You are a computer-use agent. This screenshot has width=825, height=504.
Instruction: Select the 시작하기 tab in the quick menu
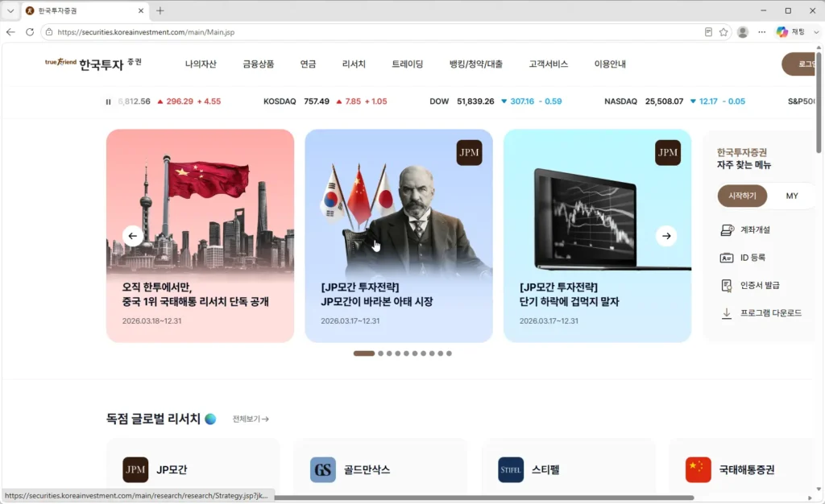pos(742,196)
